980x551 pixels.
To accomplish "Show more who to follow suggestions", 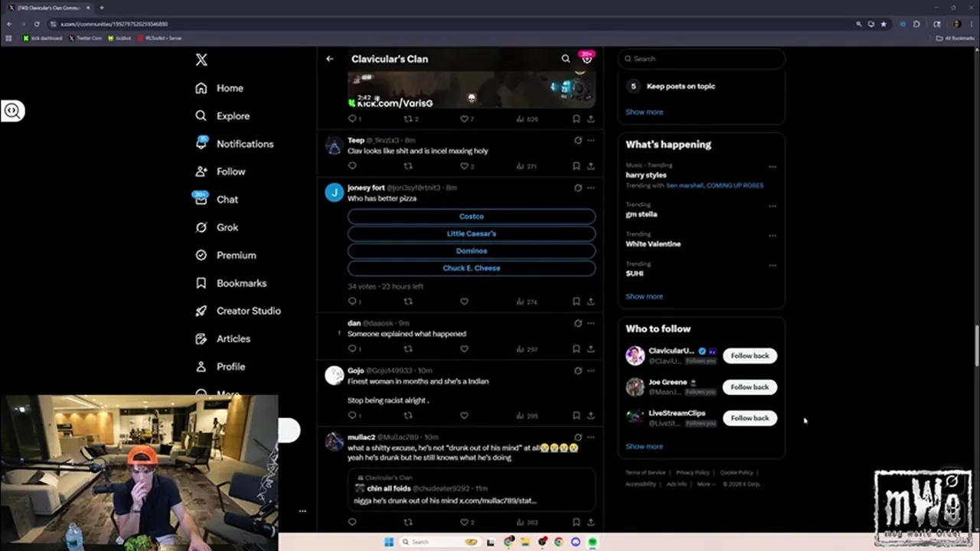I will (x=645, y=446).
